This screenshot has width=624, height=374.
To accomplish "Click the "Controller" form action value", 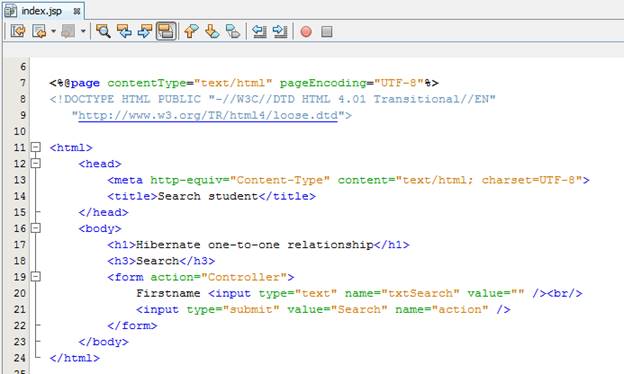I will coord(244,277).
